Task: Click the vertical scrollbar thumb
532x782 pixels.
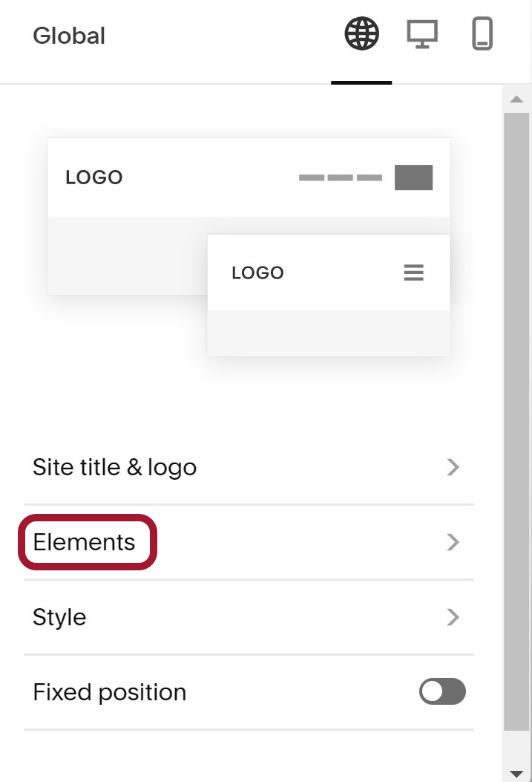Action: 516,422
